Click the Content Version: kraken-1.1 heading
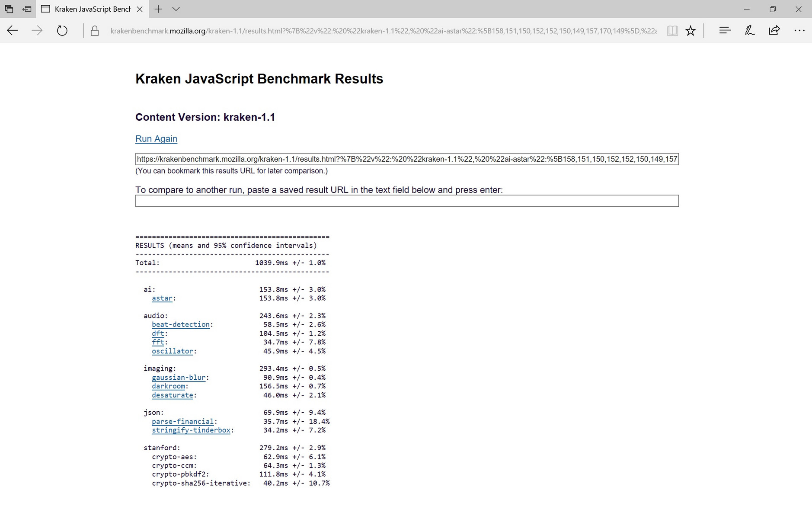 coord(205,117)
